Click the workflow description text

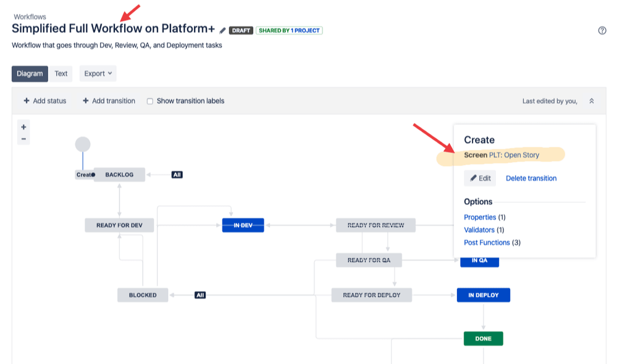pyautogui.click(x=117, y=45)
